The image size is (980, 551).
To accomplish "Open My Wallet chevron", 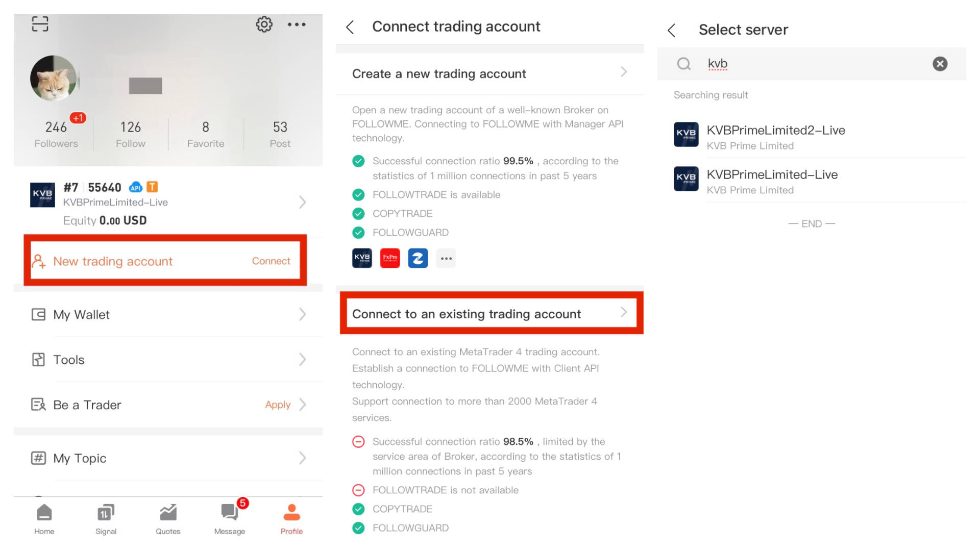I will 302,314.
